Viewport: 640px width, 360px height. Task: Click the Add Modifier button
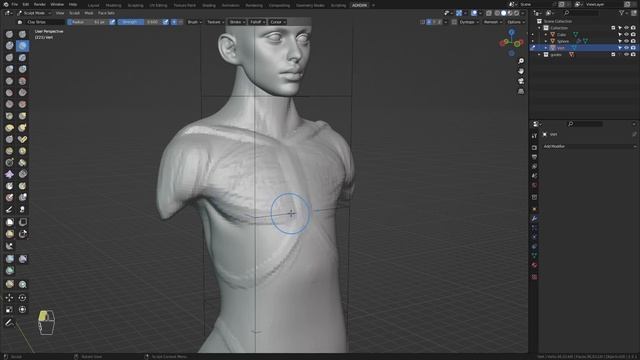point(589,146)
